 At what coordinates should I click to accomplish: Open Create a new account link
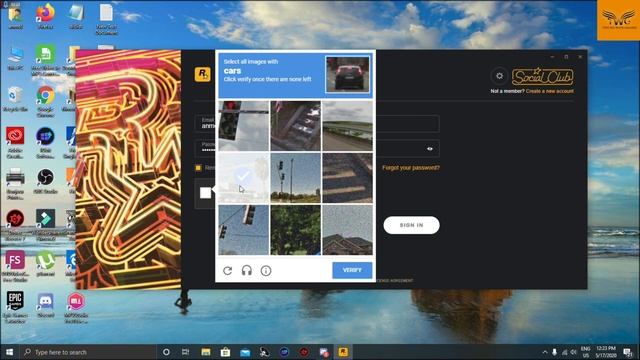(x=549, y=91)
